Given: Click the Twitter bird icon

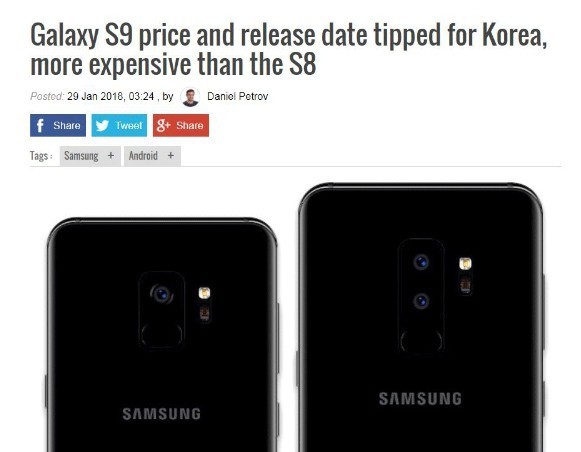Looking at the screenshot, I should pos(102,126).
